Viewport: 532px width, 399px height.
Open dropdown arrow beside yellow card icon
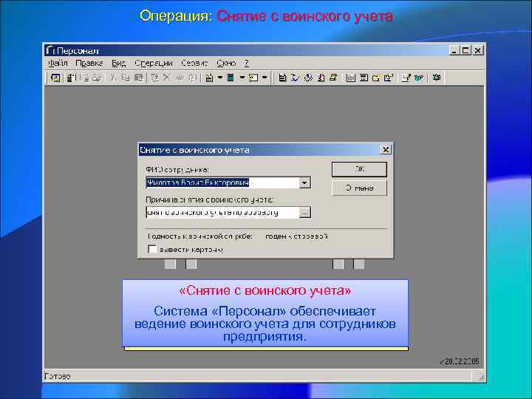[x=265, y=78]
